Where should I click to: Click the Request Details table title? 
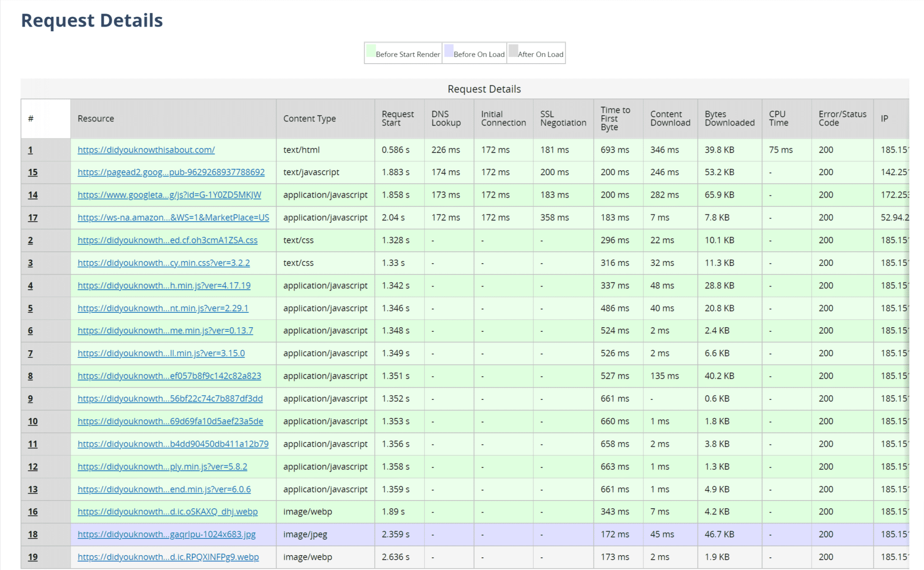pyautogui.click(x=484, y=89)
